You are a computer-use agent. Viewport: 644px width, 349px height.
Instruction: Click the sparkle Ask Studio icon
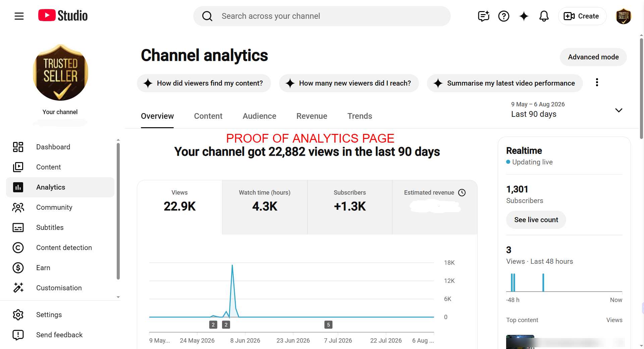coord(524,16)
